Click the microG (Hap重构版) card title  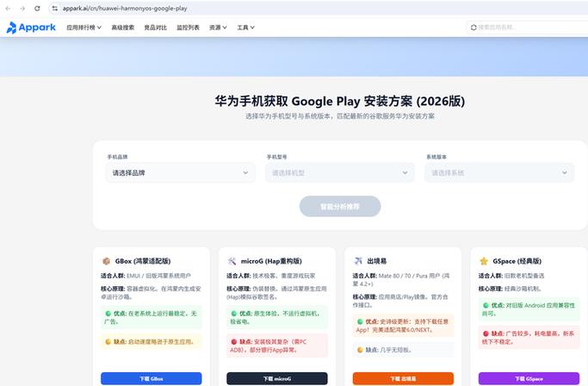tap(271, 261)
